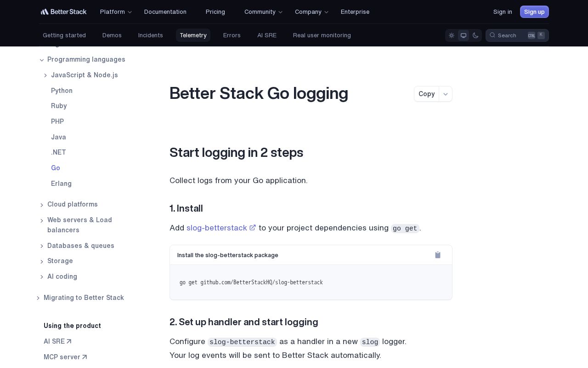
Task: Open the AI SRE tab
Action: [267, 35]
